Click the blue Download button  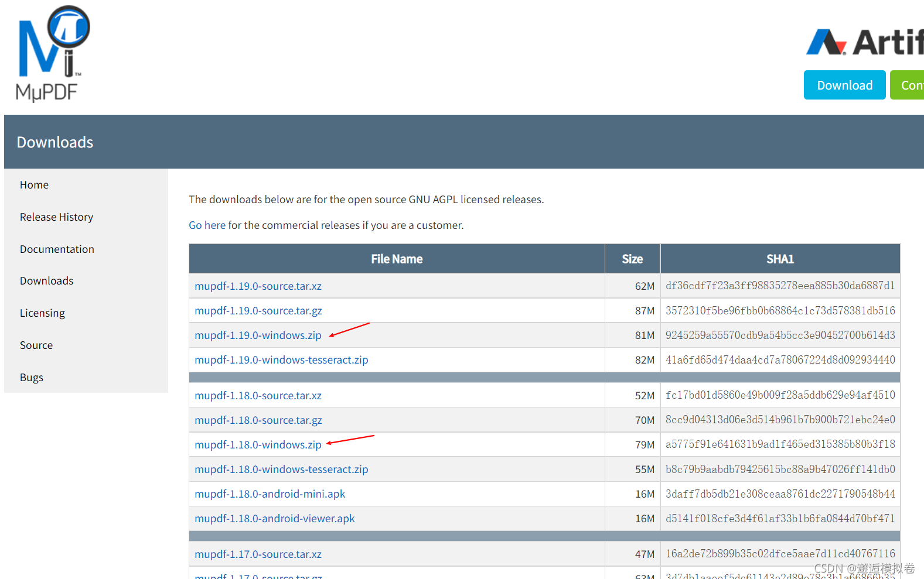point(844,85)
